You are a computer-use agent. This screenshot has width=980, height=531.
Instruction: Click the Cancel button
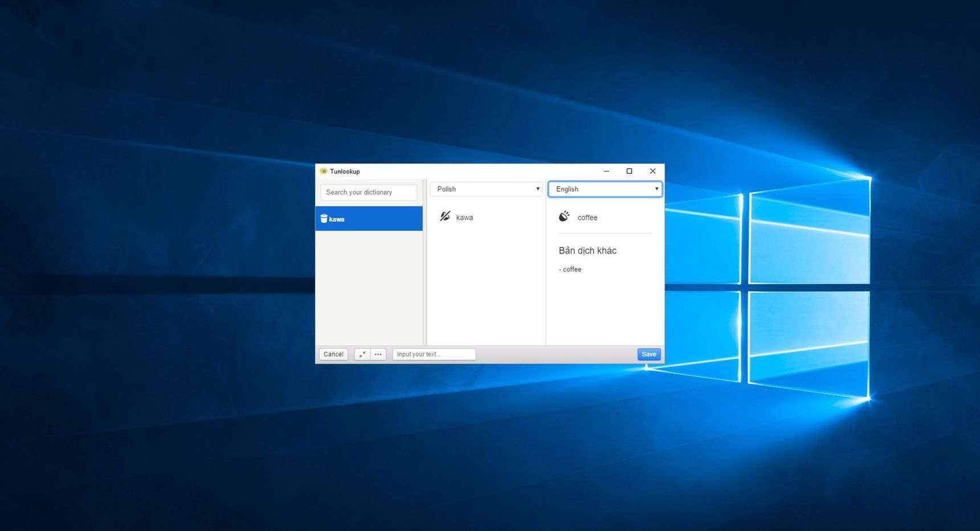point(333,354)
